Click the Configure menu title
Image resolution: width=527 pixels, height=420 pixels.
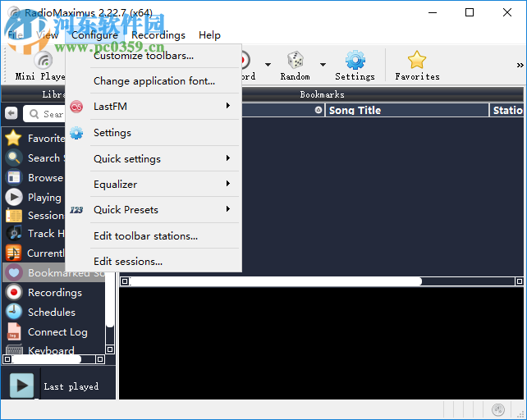[x=94, y=35]
